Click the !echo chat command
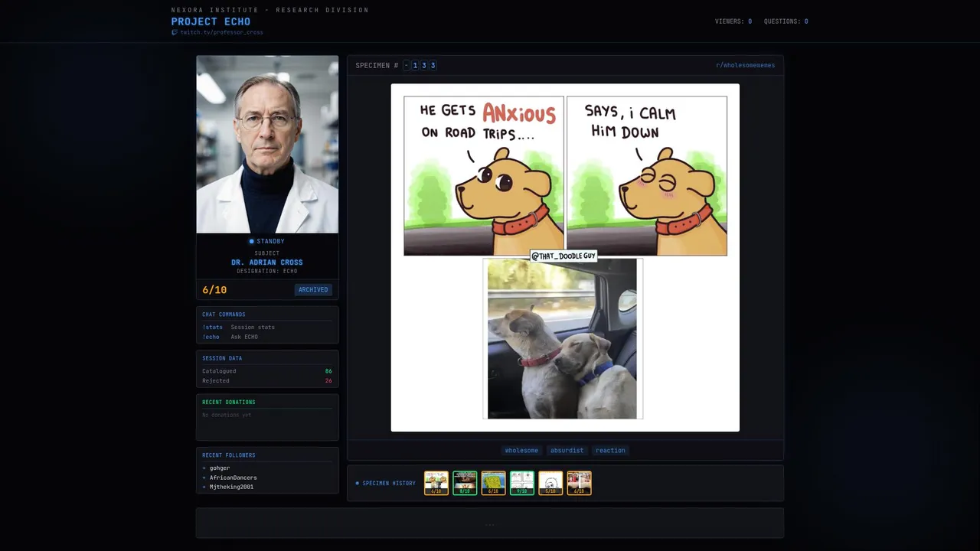Screen dimensions: 980x551 (x=211, y=337)
